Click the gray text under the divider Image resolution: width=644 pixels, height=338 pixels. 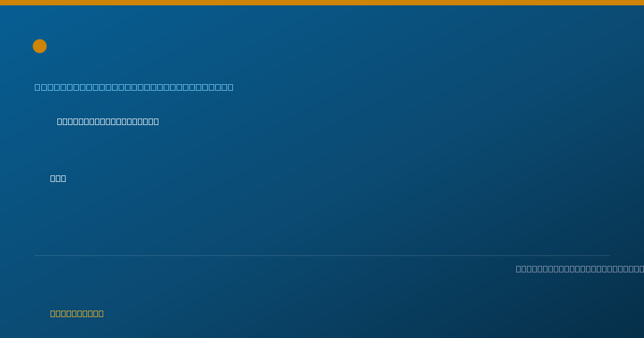pyautogui.click(x=580, y=269)
